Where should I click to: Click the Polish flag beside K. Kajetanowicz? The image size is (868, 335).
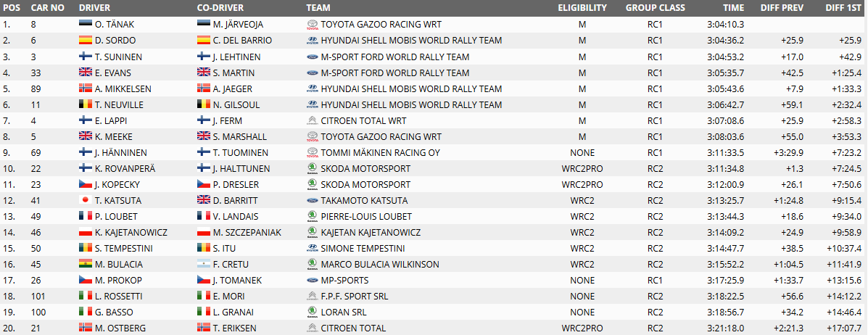point(84,233)
